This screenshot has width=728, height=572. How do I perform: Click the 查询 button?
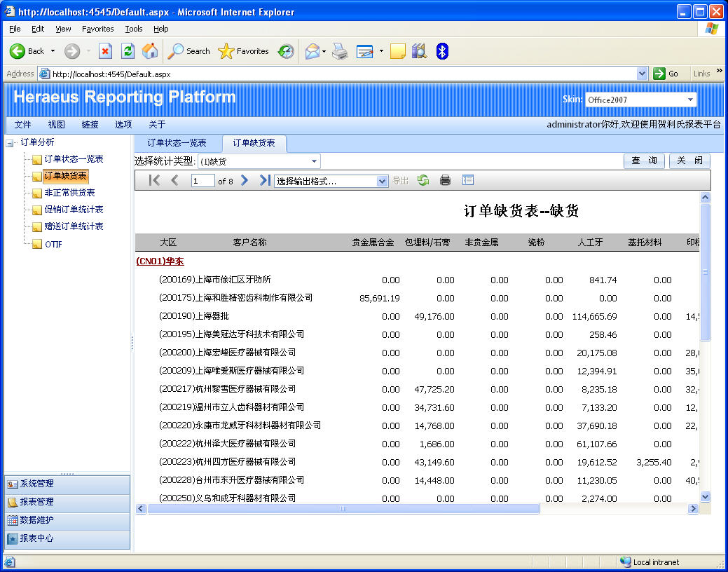644,161
